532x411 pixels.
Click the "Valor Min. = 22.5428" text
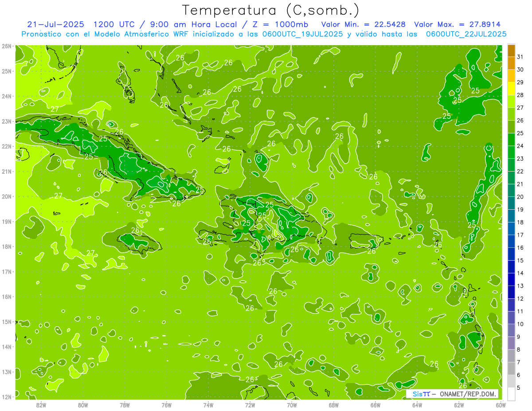[x=363, y=24]
